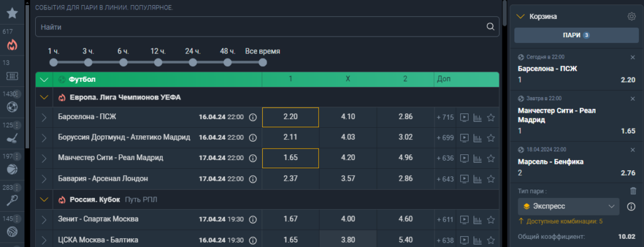This screenshot has height=247, width=644.
Task: Watch video stream for Барселона - ПСЖ
Action: [x=464, y=117]
